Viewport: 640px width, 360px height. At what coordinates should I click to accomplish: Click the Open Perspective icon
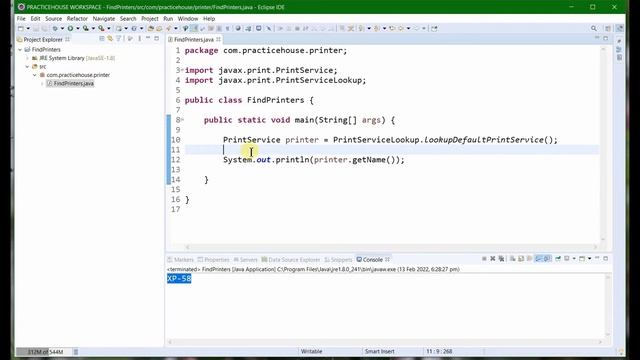(x=608, y=28)
